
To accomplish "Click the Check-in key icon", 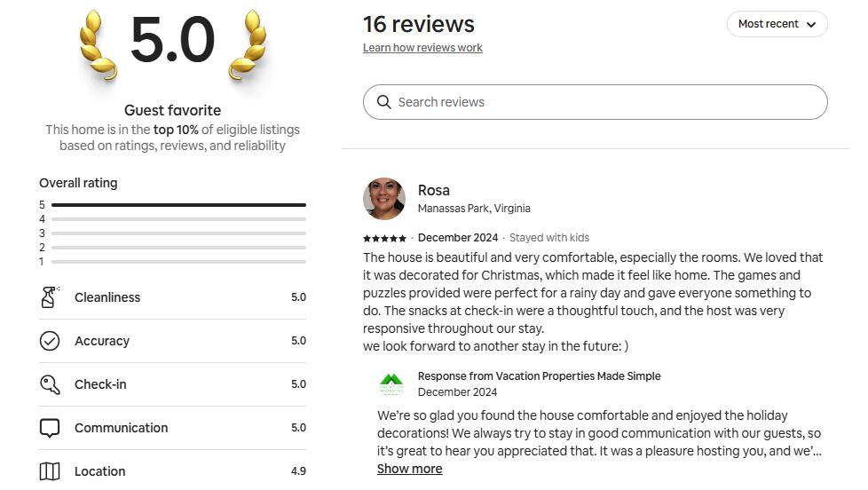I will coord(50,384).
